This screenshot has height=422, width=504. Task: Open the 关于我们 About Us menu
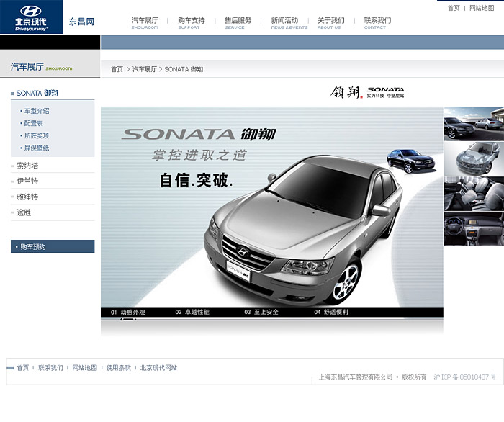330,23
